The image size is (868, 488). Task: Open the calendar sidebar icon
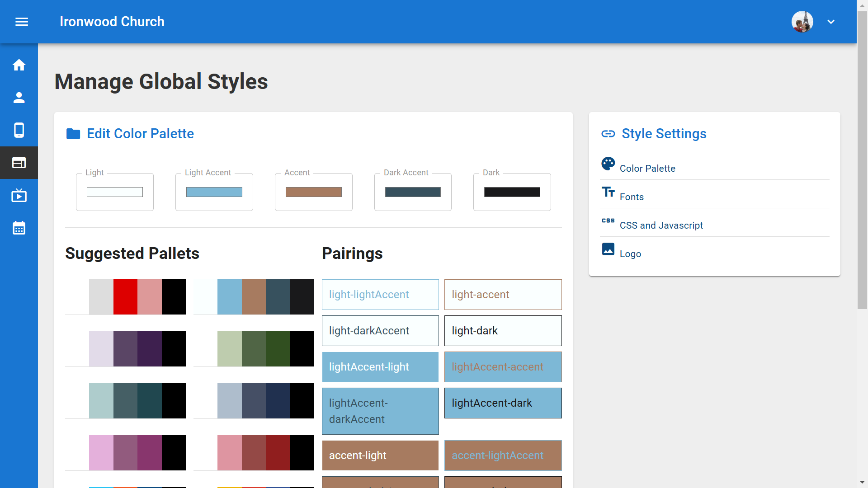click(x=19, y=228)
